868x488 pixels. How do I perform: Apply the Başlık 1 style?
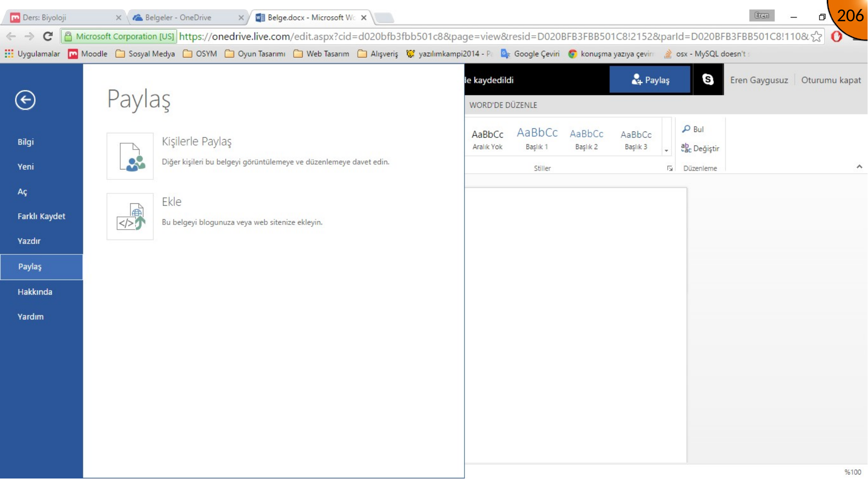[x=537, y=139]
